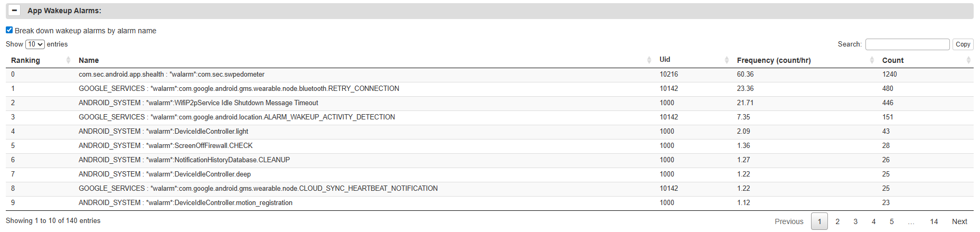Viewport: 980px width, 232px height.
Task: Sort table by Count column icon
Action: [x=968, y=60]
